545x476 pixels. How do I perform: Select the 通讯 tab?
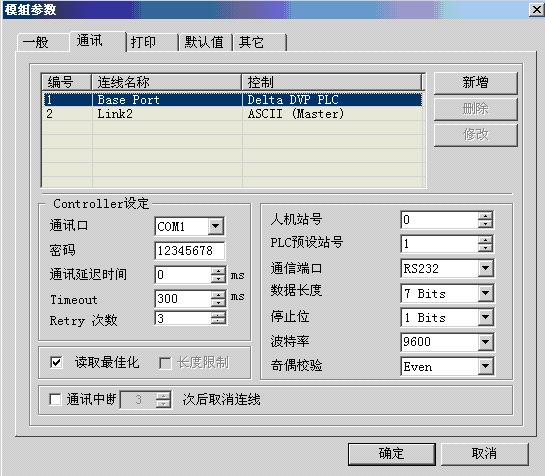coord(97,41)
